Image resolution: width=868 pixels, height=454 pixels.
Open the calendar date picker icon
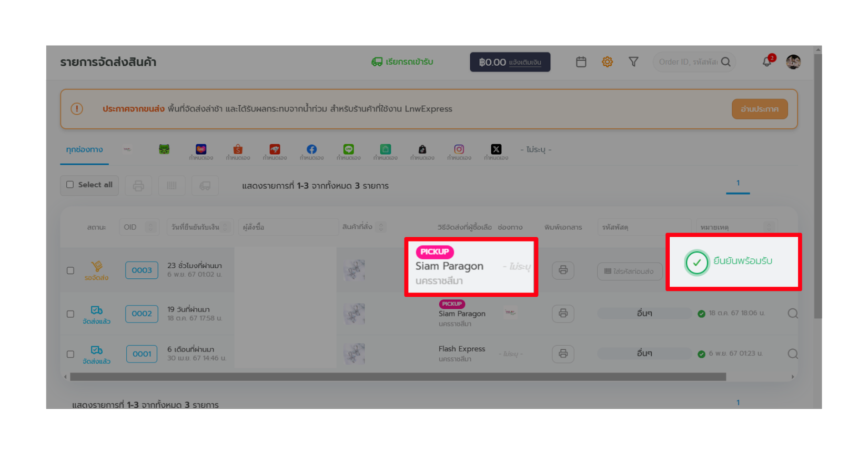tap(581, 62)
